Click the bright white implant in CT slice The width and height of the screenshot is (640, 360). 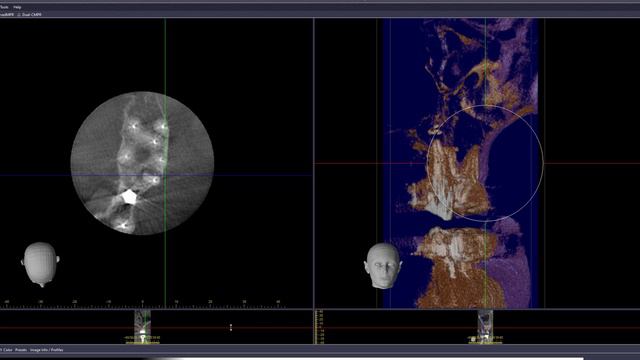(129, 197)
